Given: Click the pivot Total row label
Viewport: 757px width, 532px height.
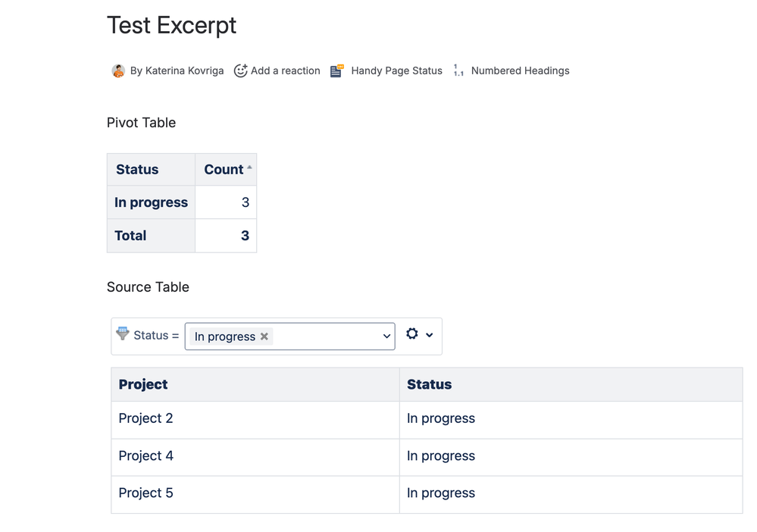Looking at the screenshot, I should point(130,236).
